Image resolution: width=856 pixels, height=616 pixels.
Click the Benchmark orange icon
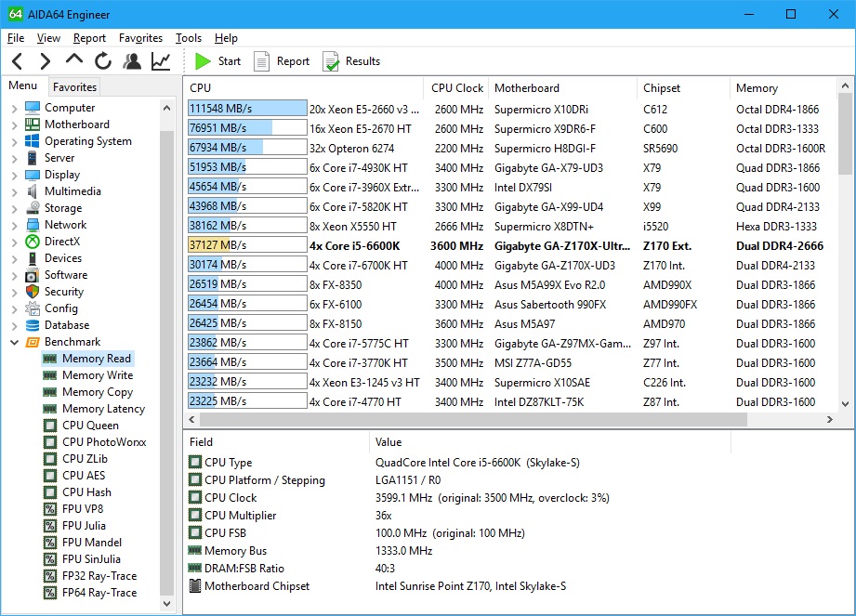pos(33,342)
